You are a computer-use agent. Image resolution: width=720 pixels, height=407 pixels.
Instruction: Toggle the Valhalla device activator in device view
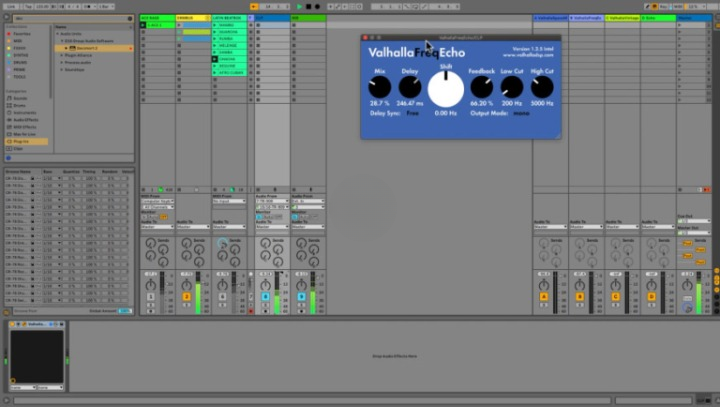12,324
